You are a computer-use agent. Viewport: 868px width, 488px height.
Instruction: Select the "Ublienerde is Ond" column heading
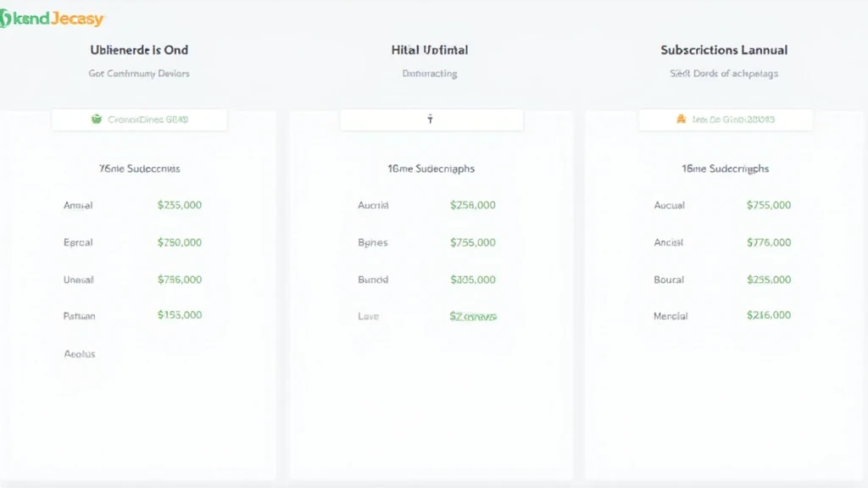[138, 50]
